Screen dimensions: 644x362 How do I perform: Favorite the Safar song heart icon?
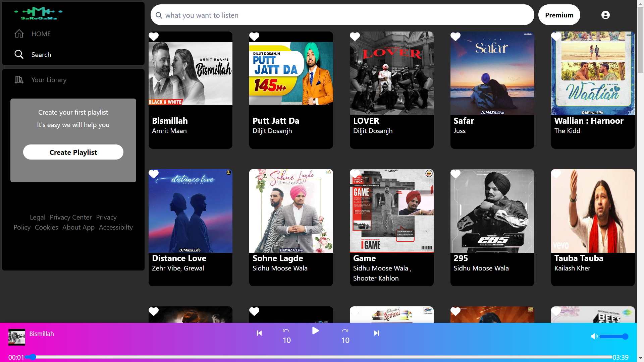coord(455,37)
